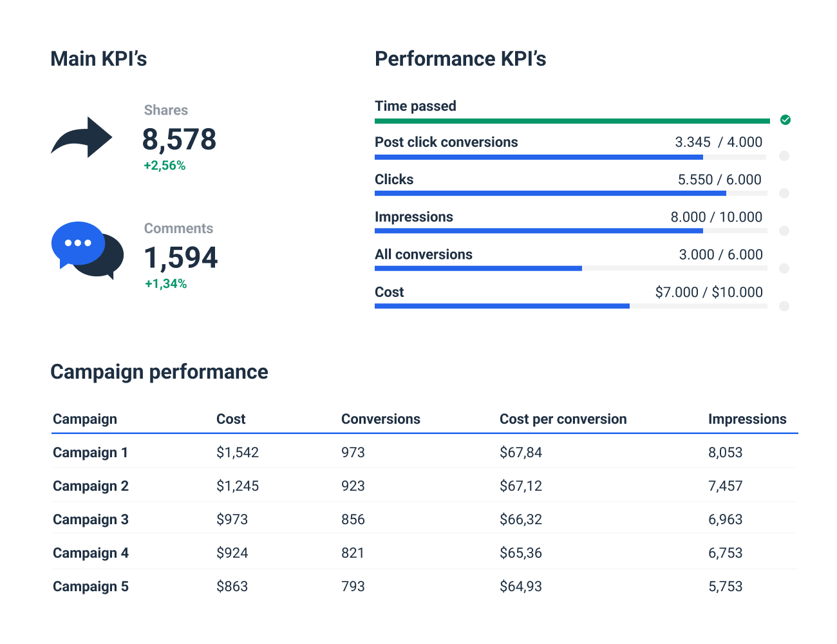Viewport: 837px width, 644px height.
Task: Open the Main KPI's section
Action: 99,59
